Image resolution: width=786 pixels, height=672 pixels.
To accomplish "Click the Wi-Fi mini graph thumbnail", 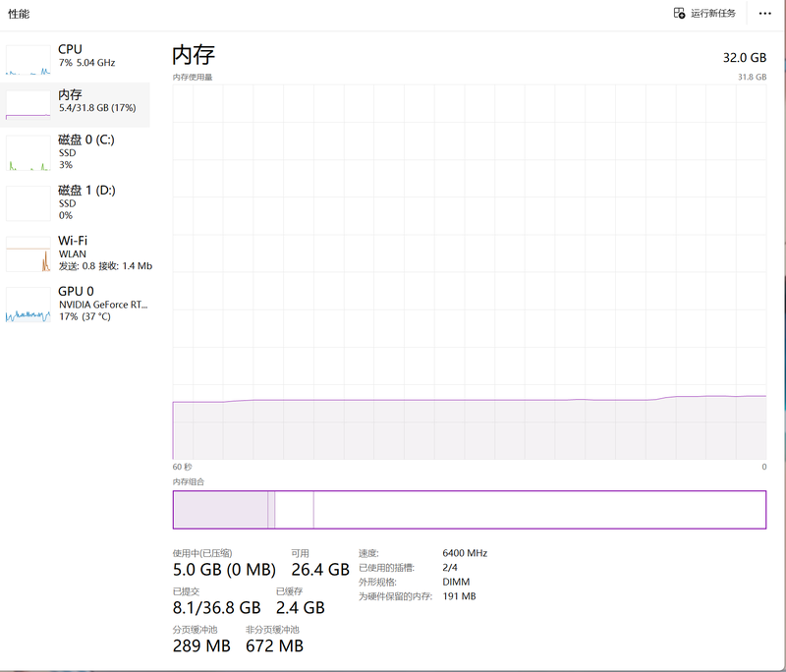I will pos(28,254).
